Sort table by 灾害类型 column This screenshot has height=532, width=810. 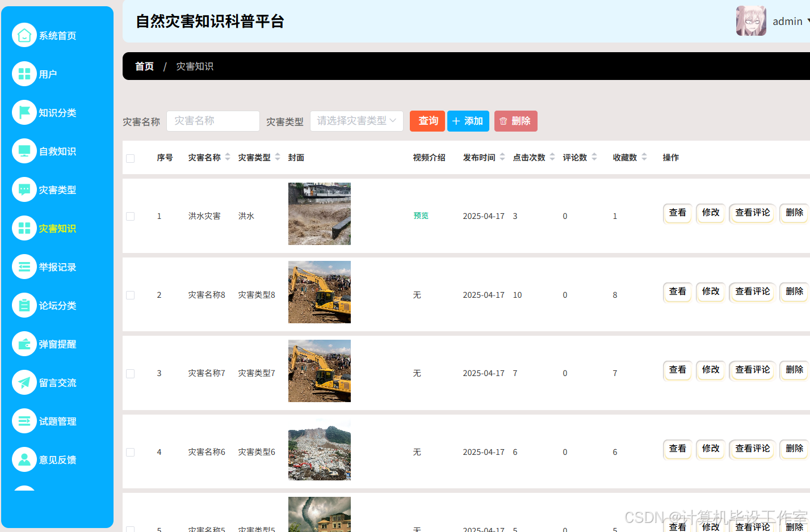(x=278, y=157)
